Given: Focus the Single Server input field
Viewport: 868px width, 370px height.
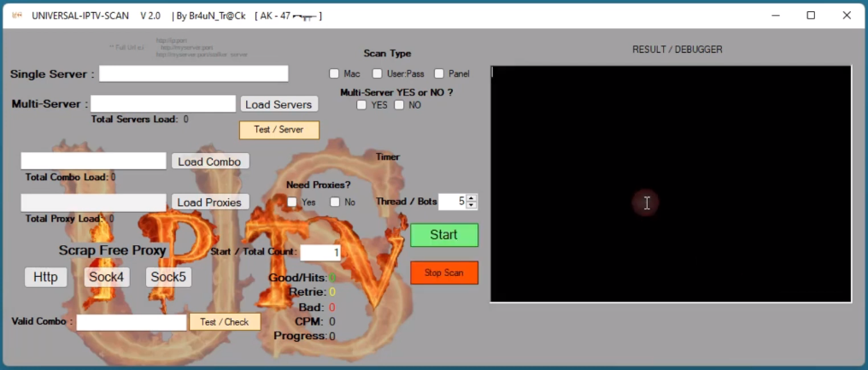Looking at the screenshot, I should 193,73.
